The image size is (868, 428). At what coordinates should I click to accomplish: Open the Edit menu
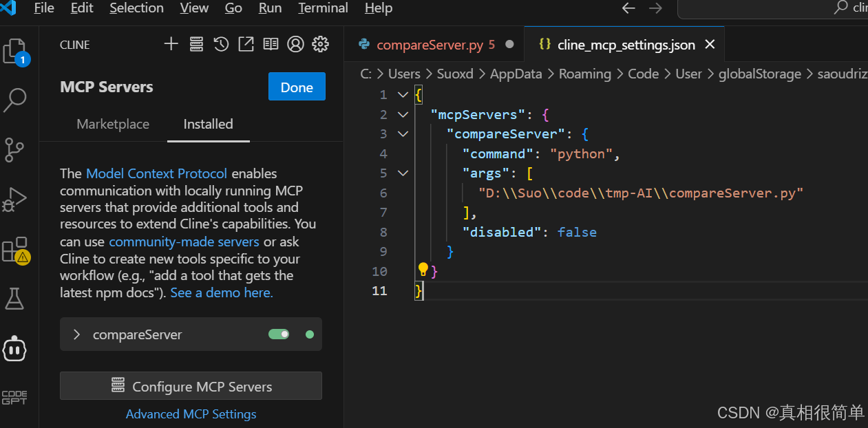pyautogui.click(x=82, y=8)
